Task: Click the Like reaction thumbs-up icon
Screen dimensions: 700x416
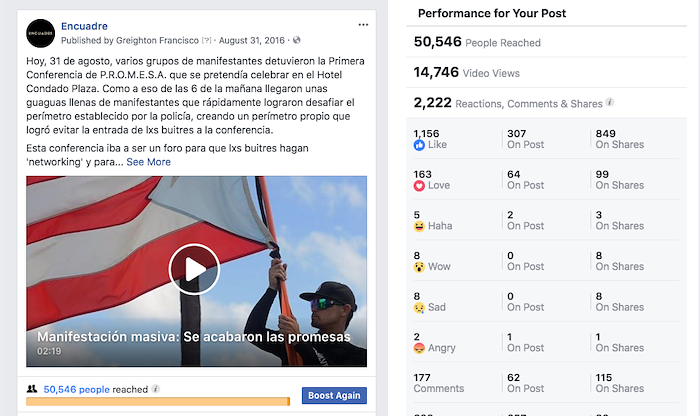Action: click(419, 145)
